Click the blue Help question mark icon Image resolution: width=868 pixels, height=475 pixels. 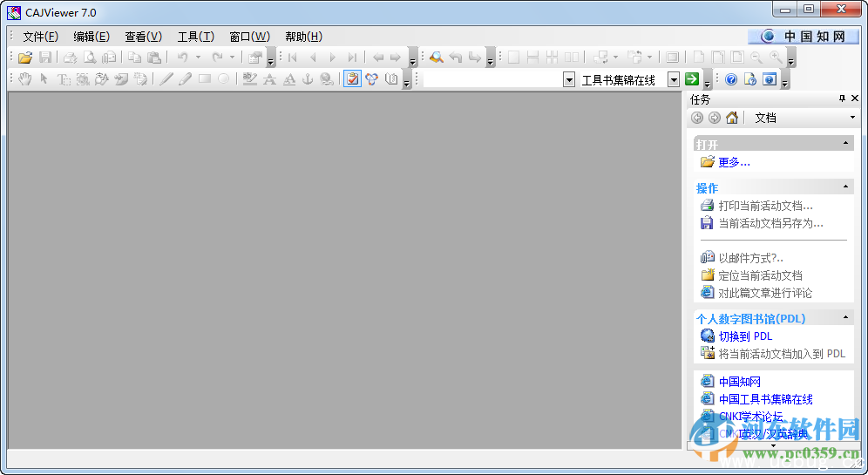(730, 79)
